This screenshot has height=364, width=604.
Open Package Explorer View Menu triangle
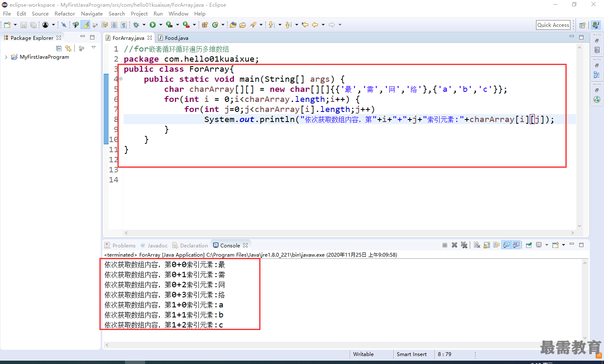point(94,48)
